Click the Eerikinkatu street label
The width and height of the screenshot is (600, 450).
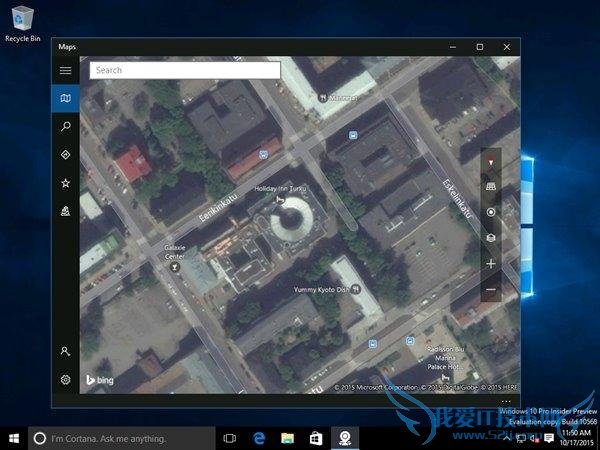218,208
